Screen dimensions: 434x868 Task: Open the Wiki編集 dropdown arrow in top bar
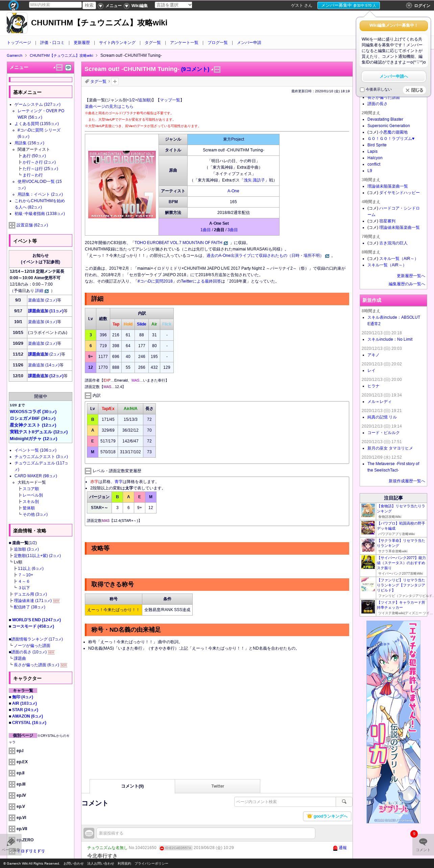pyautogui.click(x=126, y=6)
